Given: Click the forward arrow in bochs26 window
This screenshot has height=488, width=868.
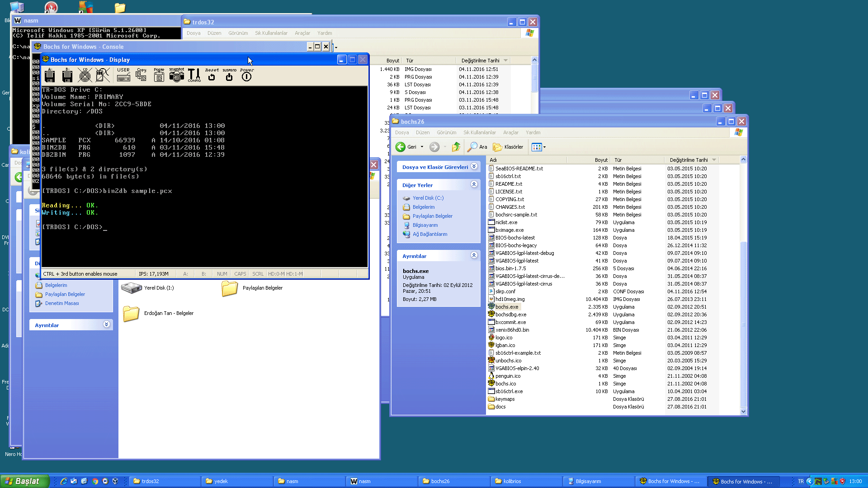Looking at the screenshot, I should 434,147.
